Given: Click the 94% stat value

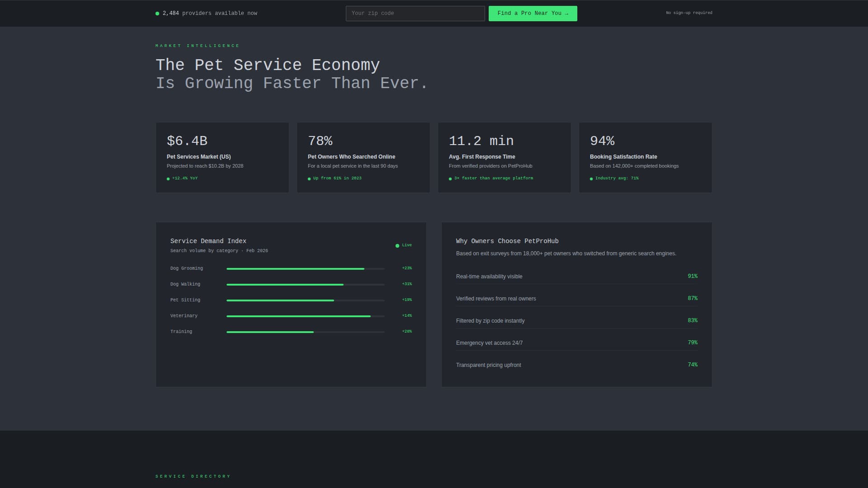Looking at the screenshot, I should click(602, 141).
